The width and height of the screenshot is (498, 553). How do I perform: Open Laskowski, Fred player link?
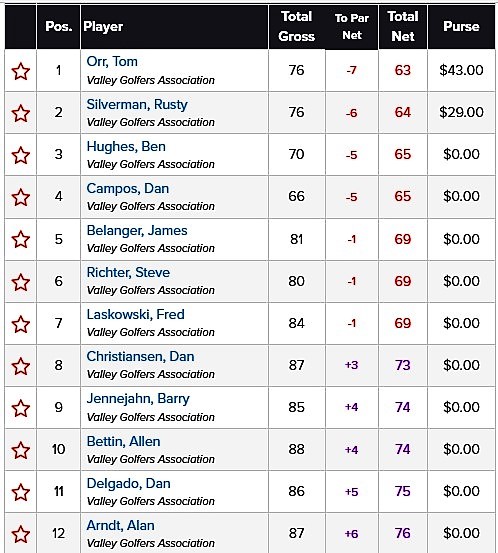coord(135,314)
